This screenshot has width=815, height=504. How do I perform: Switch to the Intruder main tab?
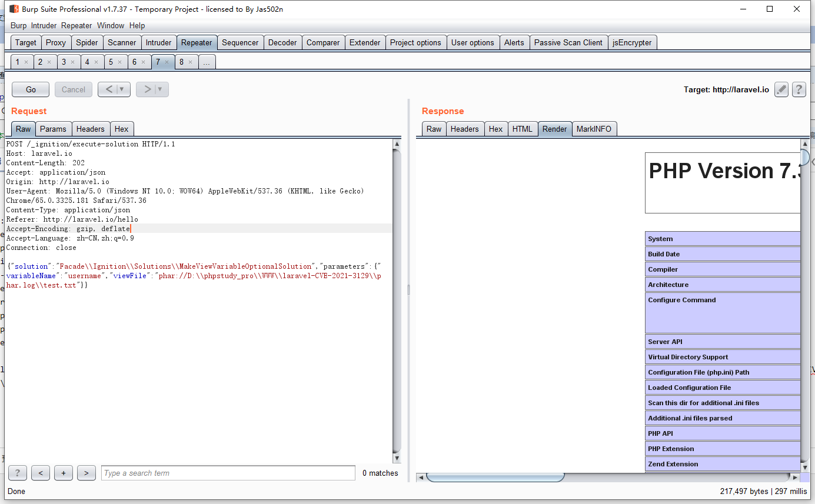pyautogui.click(x=159, y=42)
